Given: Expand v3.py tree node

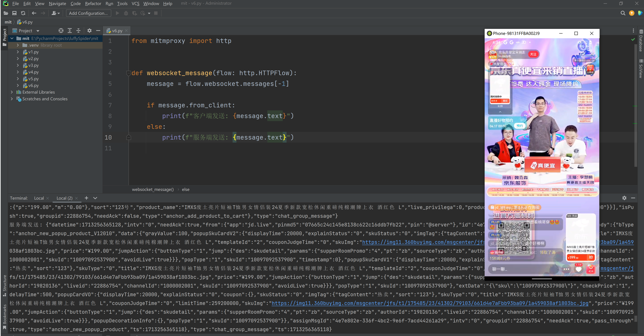Looking at the screenshot, I should (18, 65).
